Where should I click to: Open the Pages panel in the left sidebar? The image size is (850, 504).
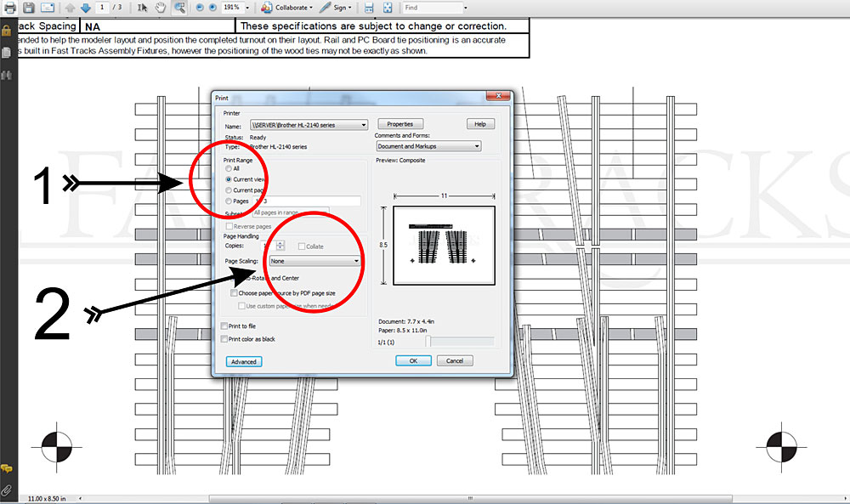(7, 53)
